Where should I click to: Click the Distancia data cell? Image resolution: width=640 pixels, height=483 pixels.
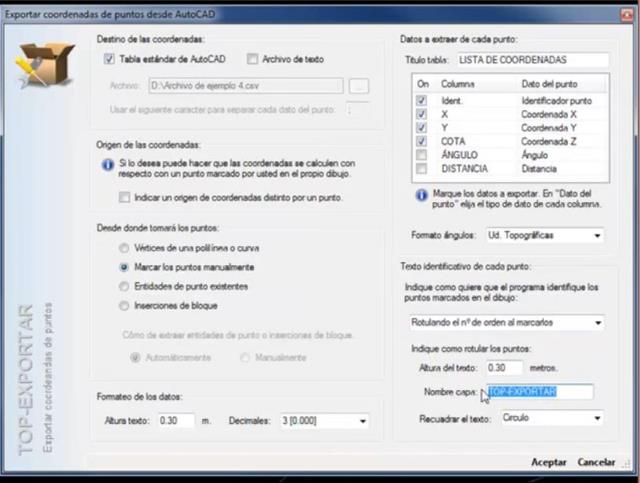(539, 169)
